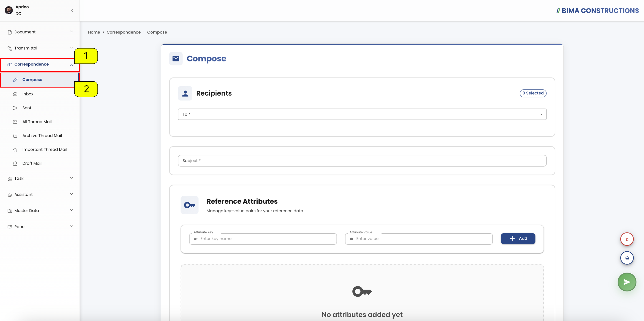Expand the Assistant menu chevron
Image resolution: width=644 pixels, height=321 pixels.
[x=71, y=194]
